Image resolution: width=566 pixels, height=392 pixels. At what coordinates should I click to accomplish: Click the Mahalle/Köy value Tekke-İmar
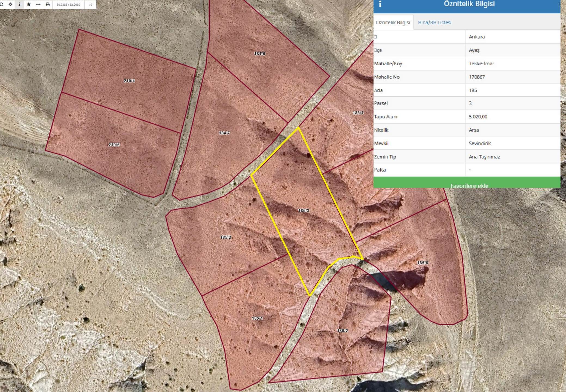[x=481, y=63]
